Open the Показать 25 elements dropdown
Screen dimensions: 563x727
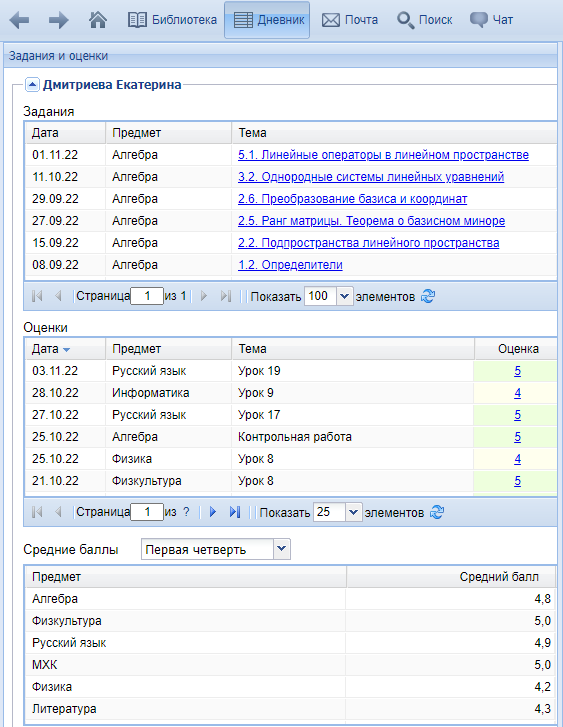tap(353, 512)
